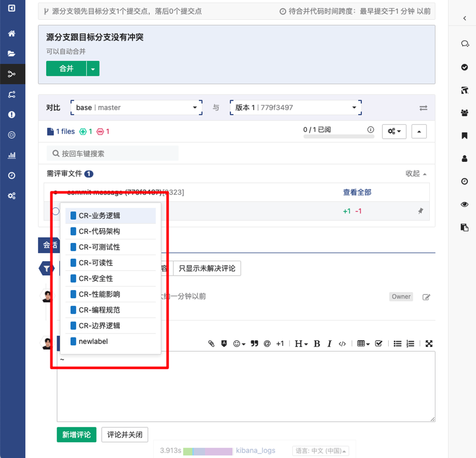Screen dimensions: 476x458
Task: Click the green 新增评论 button
Action: tap(76, 435)
